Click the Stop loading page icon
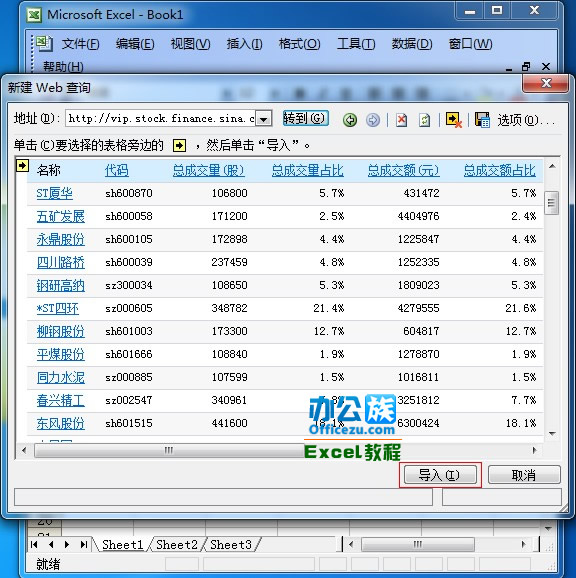This screenshot has width=576, height=578. coord(401,120)
